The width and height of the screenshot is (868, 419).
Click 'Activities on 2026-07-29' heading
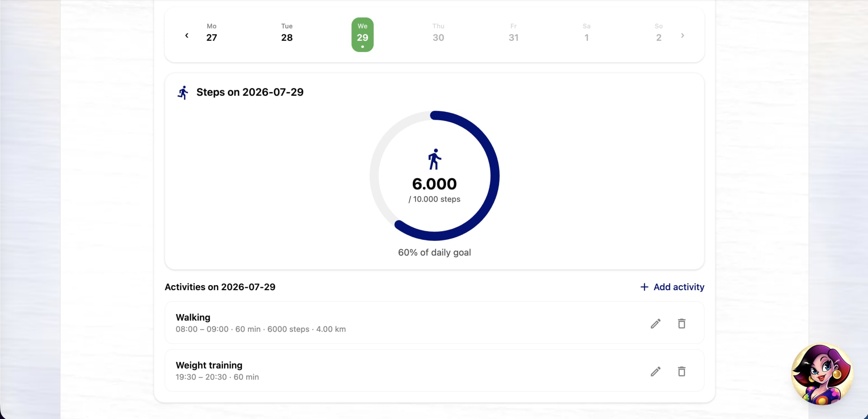pos(220,287)
